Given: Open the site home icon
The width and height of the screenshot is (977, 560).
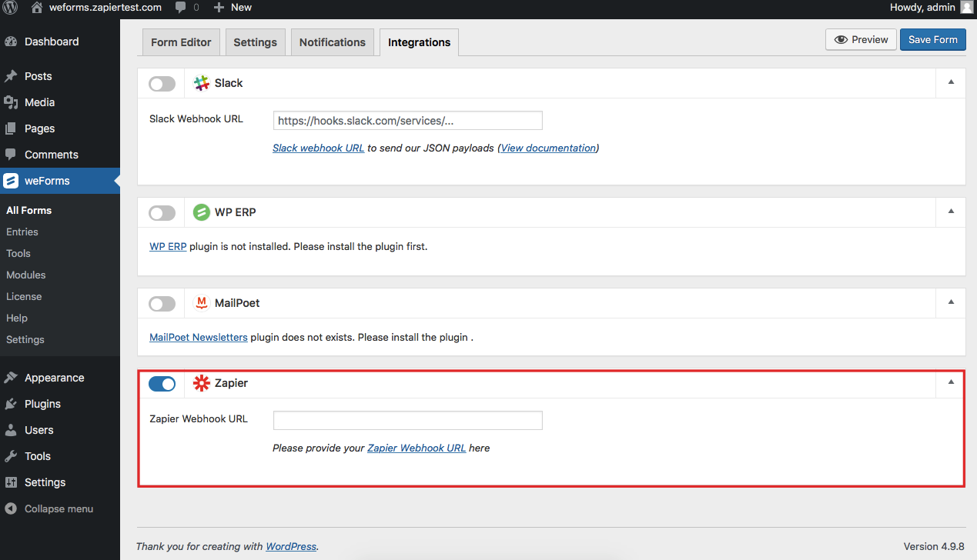Looking at the screenshot, I should click(37, 7).
